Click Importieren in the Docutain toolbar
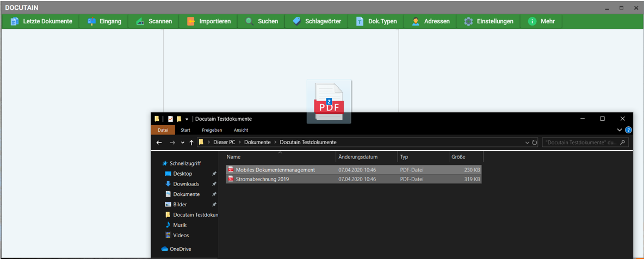 209,21
